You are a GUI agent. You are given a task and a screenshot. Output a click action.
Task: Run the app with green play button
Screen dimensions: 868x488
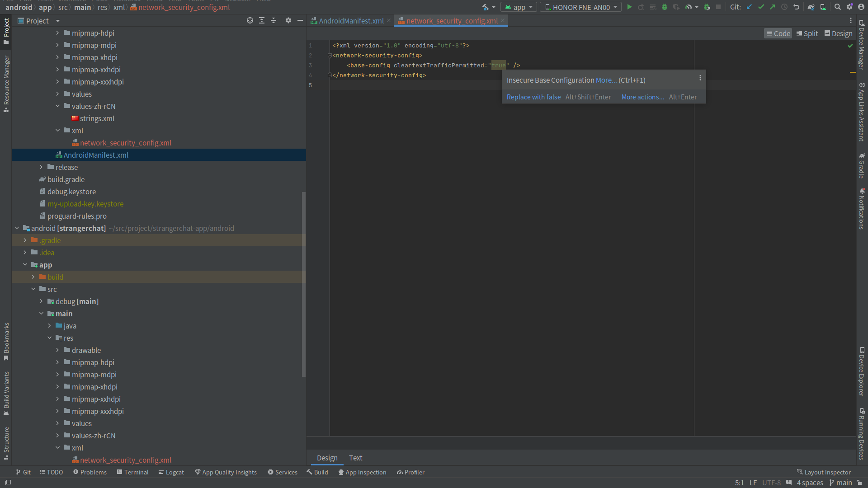pyautogui.click(x=629, y=7)
